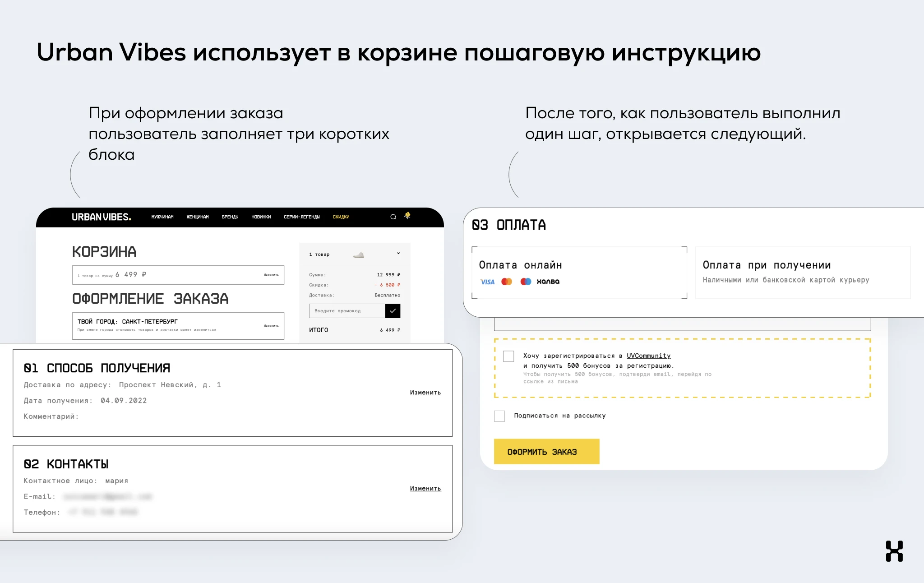Choose 'Оплата при получении' payment option

[x=803, y=273]
